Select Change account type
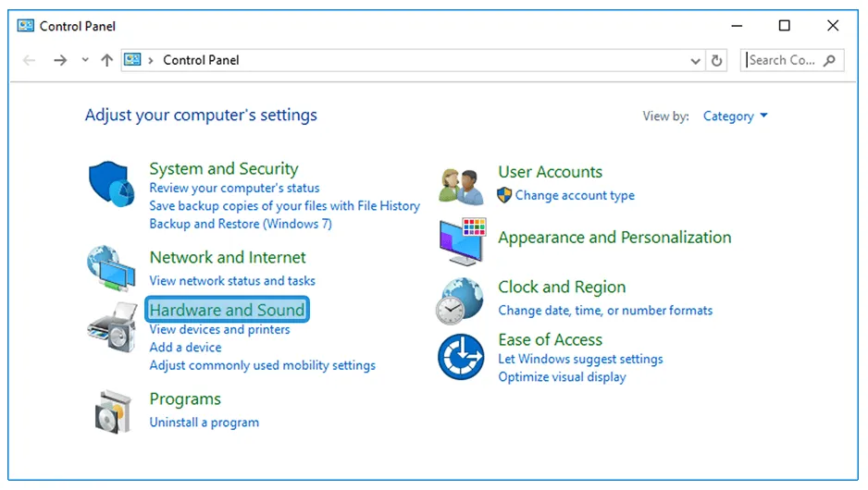 click(575, 196)
